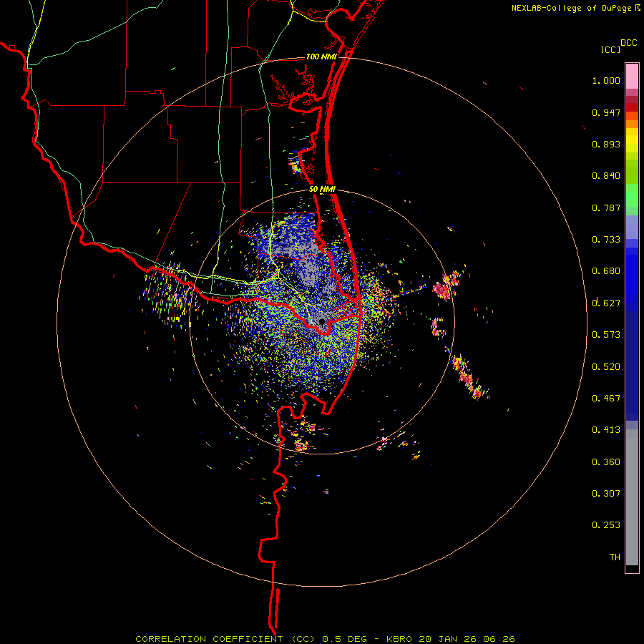Image resolution: width=644 pixels, height=644 pixels.
Task: Click the 0.413 scale value
Action: click(606, 430)
